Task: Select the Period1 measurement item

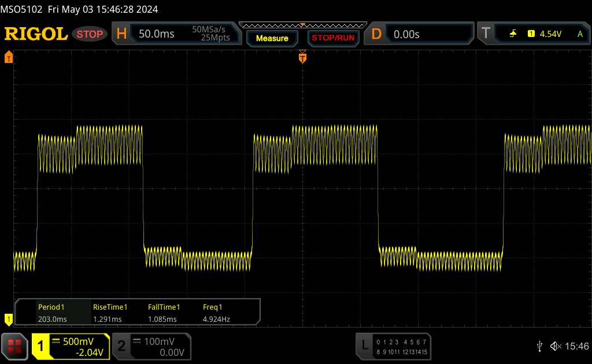Action: tap(51, 313)
